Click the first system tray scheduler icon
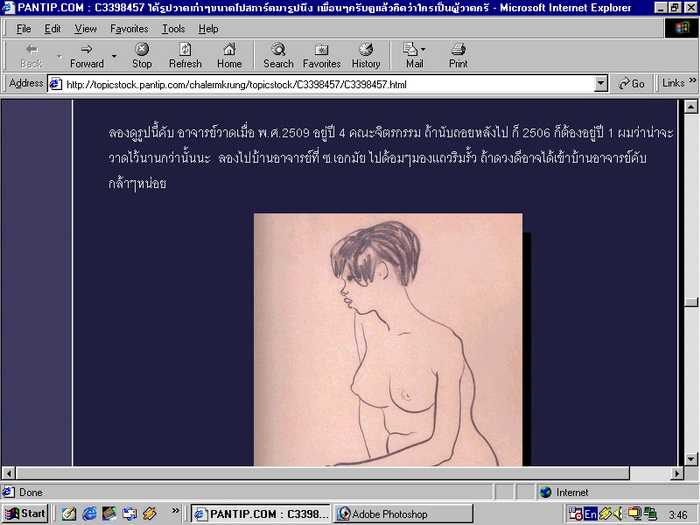700x525 pixels. pyautogui.click(x=575, y=514)
